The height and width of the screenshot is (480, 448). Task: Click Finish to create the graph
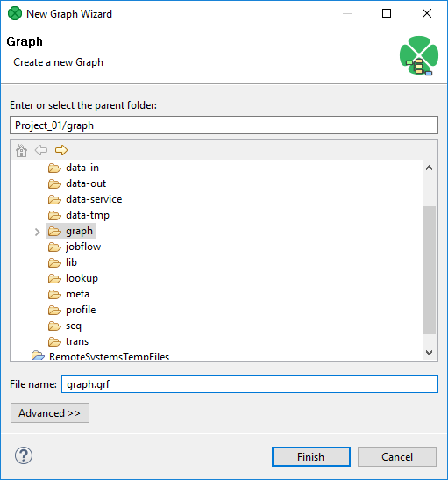tap(311, 456)
